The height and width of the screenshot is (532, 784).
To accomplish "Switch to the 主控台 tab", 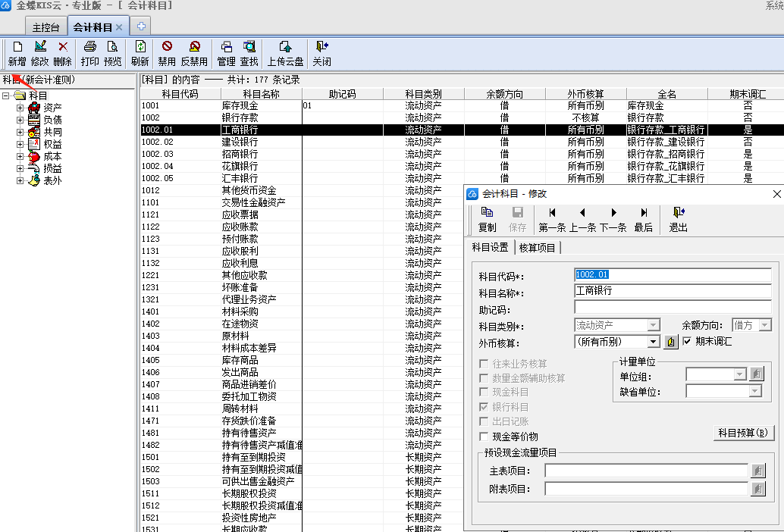I will 45,27.
